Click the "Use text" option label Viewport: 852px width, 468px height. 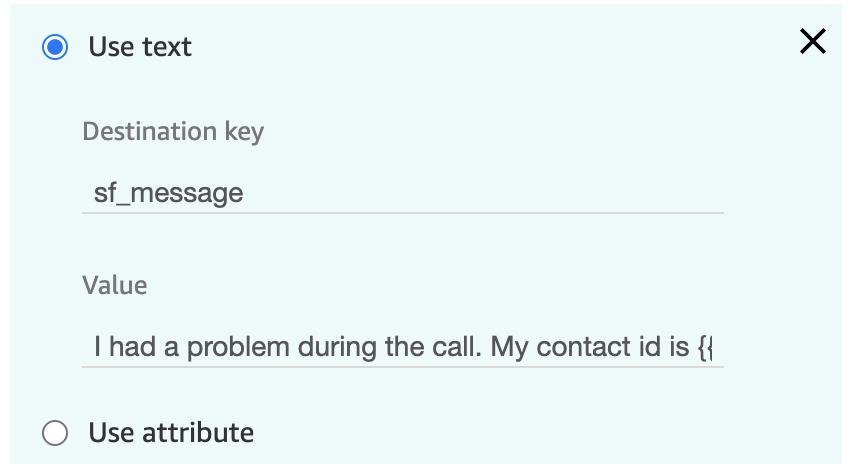140,47
